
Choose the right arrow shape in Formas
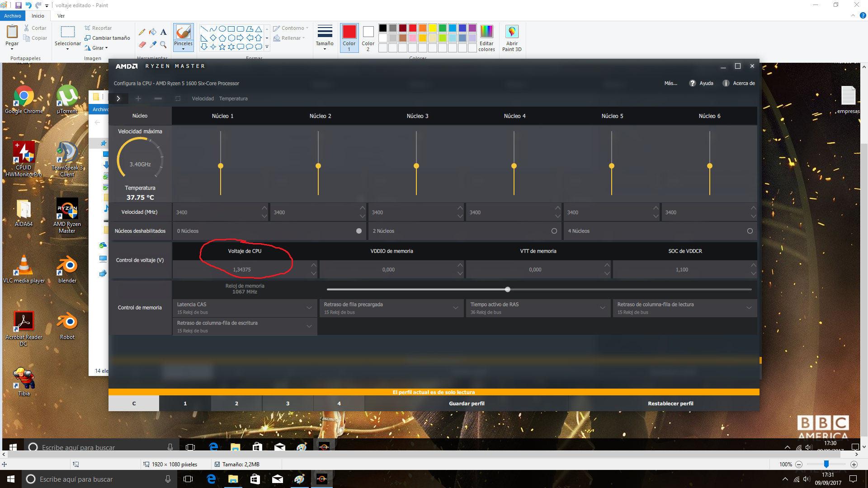[x=240, y=38]
